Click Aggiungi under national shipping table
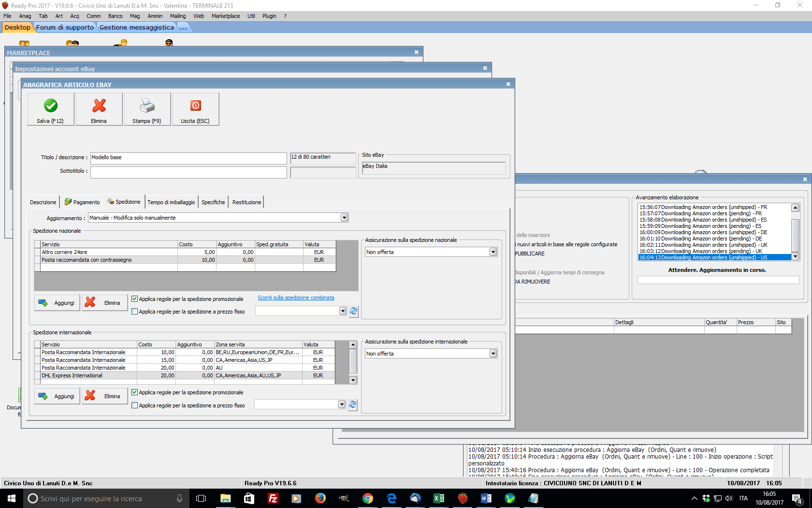This screenshot has width=812, height=508. coord(57,303)
